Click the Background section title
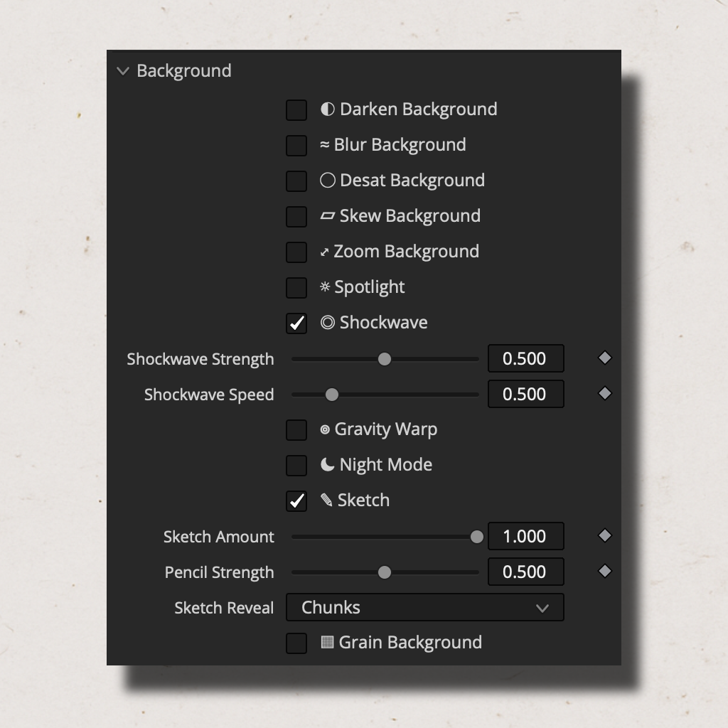Image resolution: width=728 pixels, height=728 pixels. [x=184, y=71]
